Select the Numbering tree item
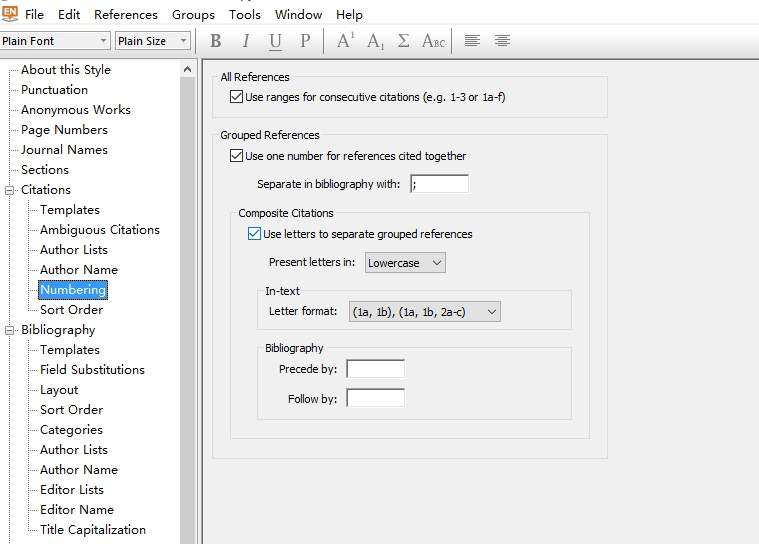The height and width of the screenshot is (544, 759). point(73,290)
